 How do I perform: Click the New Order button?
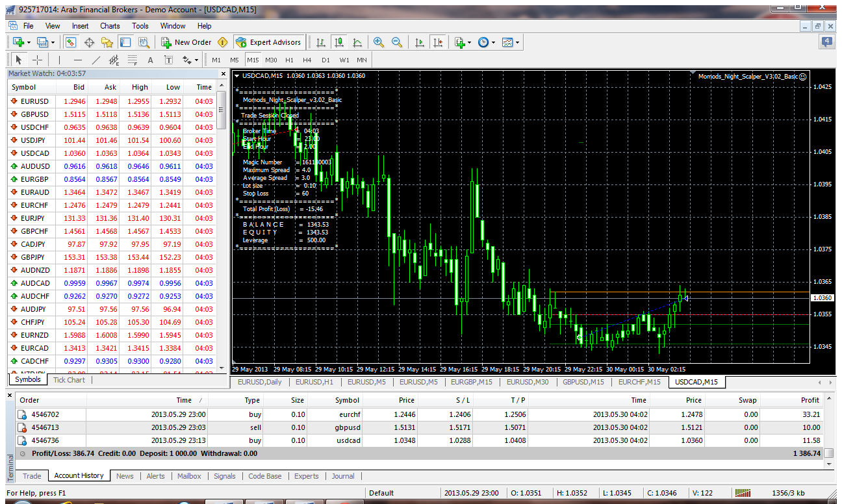pos(186,42)
